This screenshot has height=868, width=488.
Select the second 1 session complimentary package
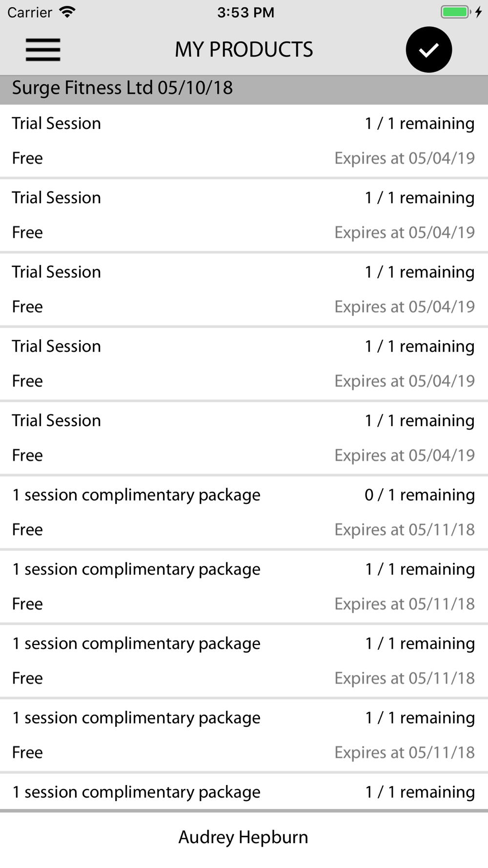(x=244, y=586)
